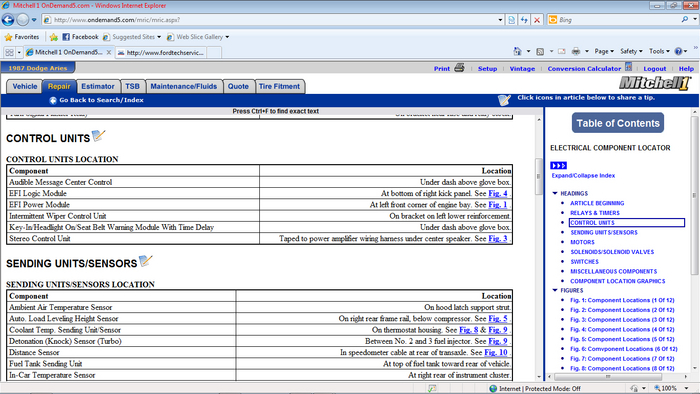The height and width of the screenshot is (394, 700).
Task: Click the Vintage link
Action: [522, 69]
